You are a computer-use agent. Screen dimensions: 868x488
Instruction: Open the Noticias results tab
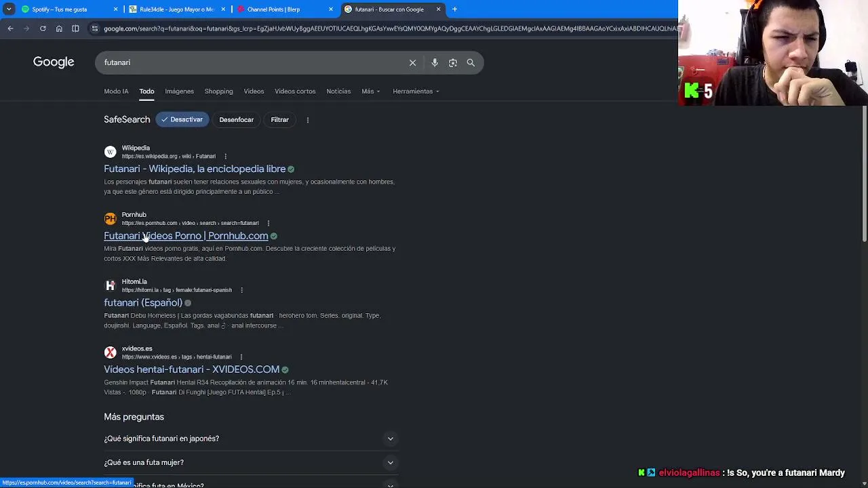(x=338, y=91)
